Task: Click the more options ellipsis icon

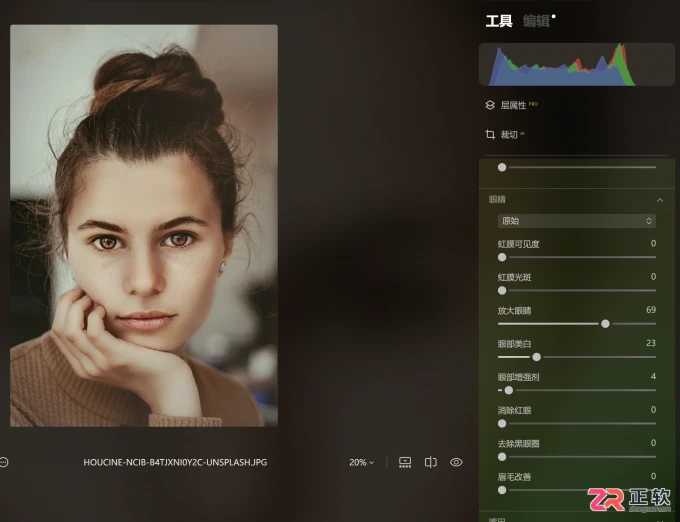Action: 4,462
